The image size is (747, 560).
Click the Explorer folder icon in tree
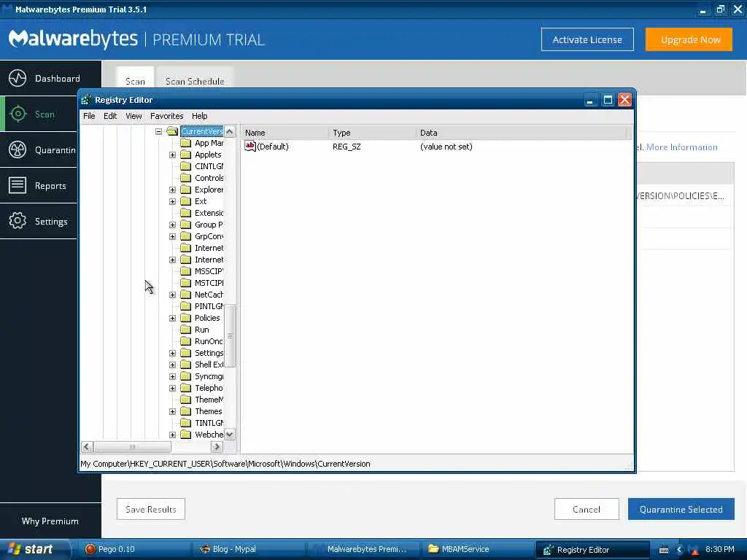tap(186, 190)
